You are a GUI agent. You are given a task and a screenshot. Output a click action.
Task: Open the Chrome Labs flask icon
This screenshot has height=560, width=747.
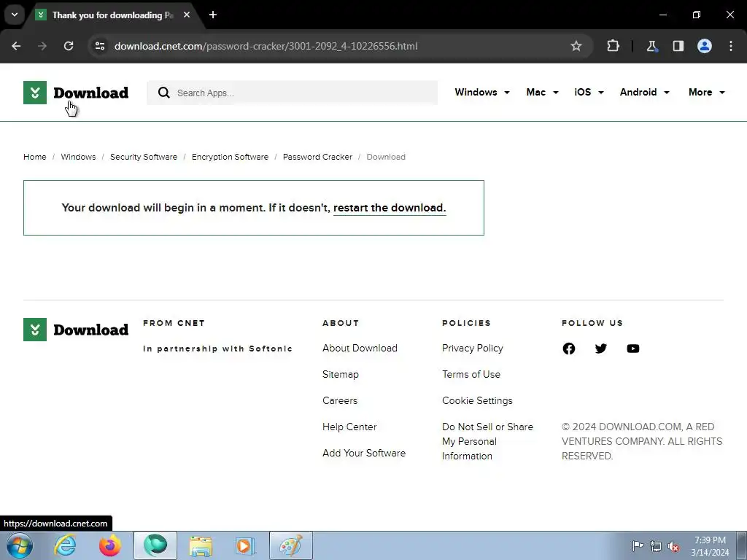[651, 46]
